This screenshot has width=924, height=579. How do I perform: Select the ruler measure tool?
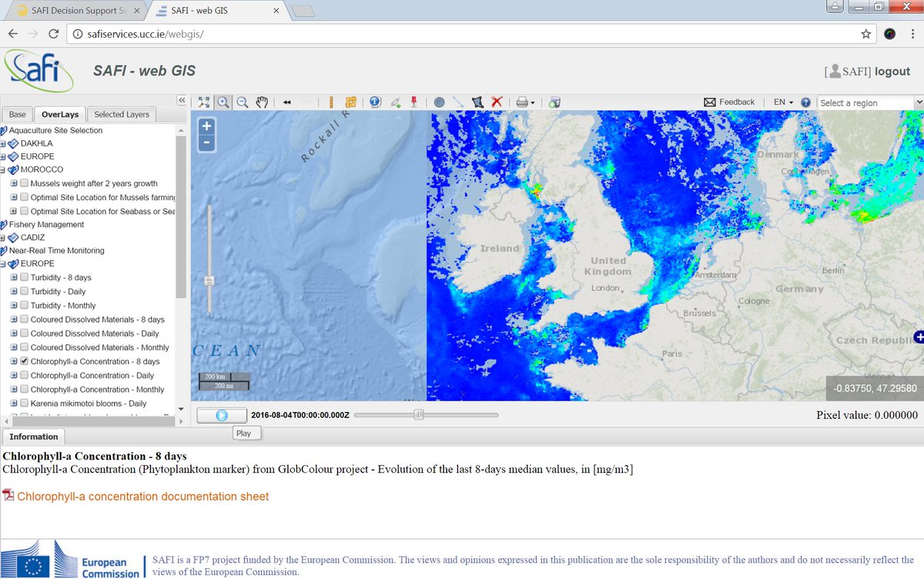pos(331,102)
